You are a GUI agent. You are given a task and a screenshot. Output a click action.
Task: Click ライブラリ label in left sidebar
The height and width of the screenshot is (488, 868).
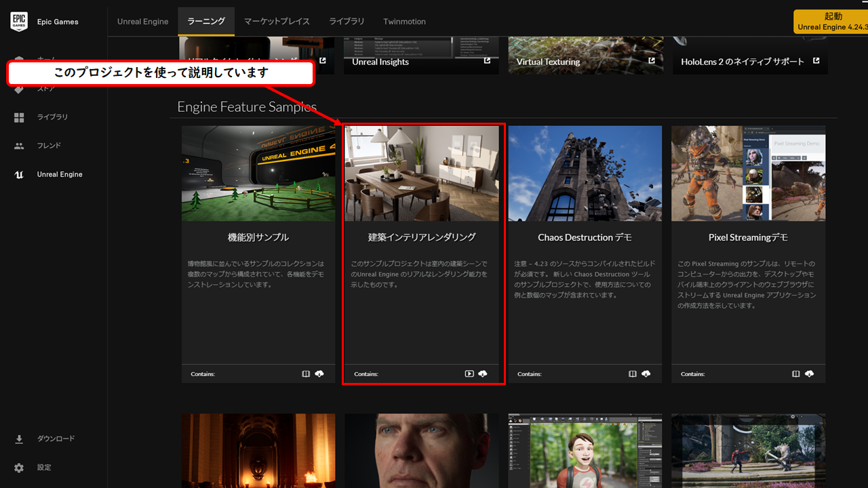pyautogui.click(x=52, y=117)
